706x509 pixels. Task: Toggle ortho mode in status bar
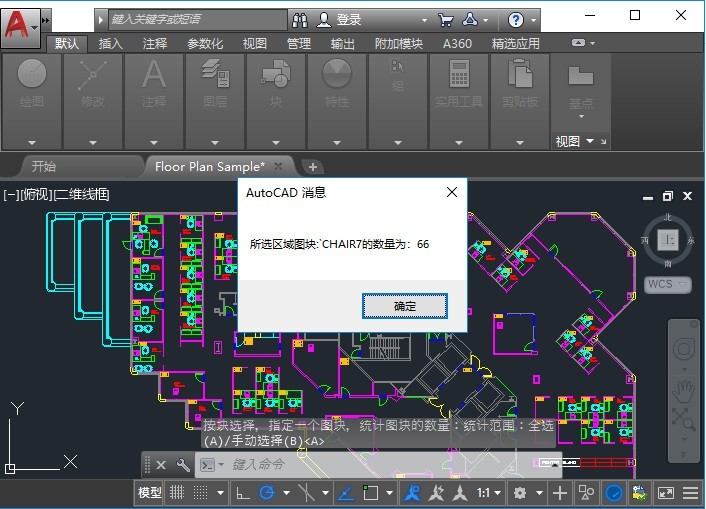(243, 493)
